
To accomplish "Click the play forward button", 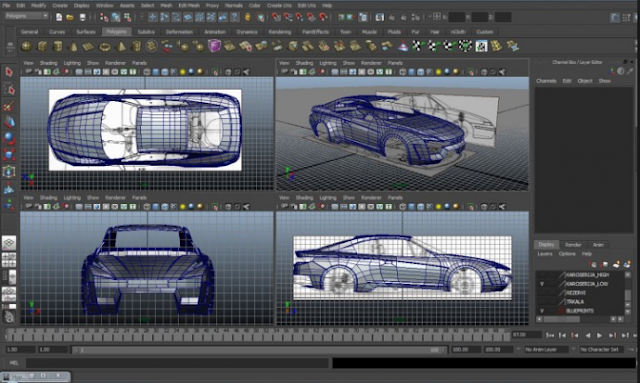I will point(599,335).
